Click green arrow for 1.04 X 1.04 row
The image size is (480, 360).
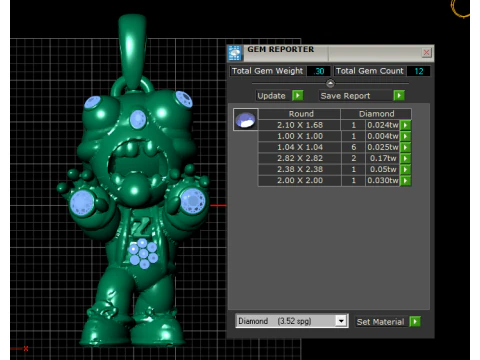pyautogui.click(x=405, y=147)
